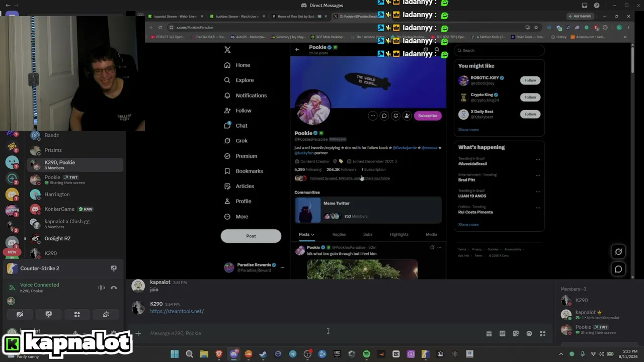Switch to the Replies tab
Viewport: 644px width, 362px height.
pyautogui.click(x=339, y=234)
